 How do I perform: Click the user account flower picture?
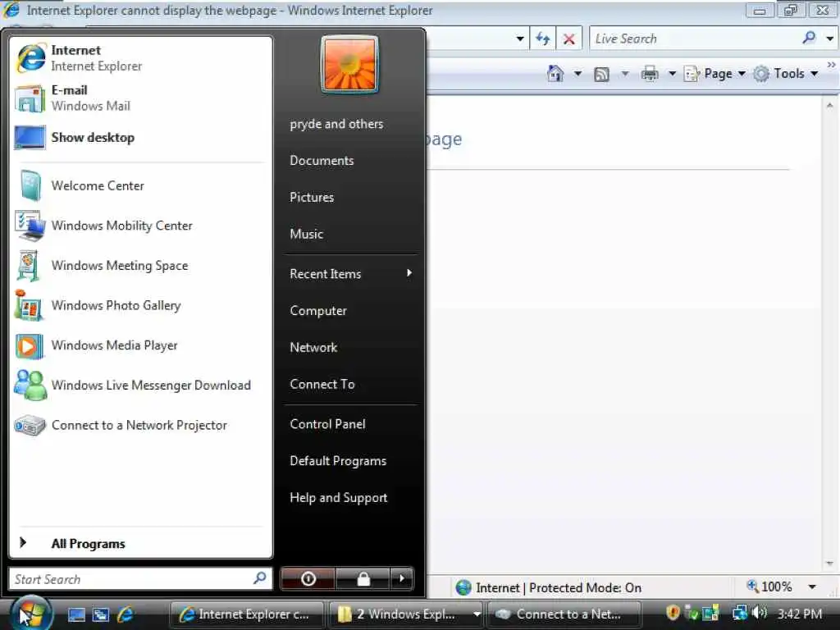click(x=349, y=64)
